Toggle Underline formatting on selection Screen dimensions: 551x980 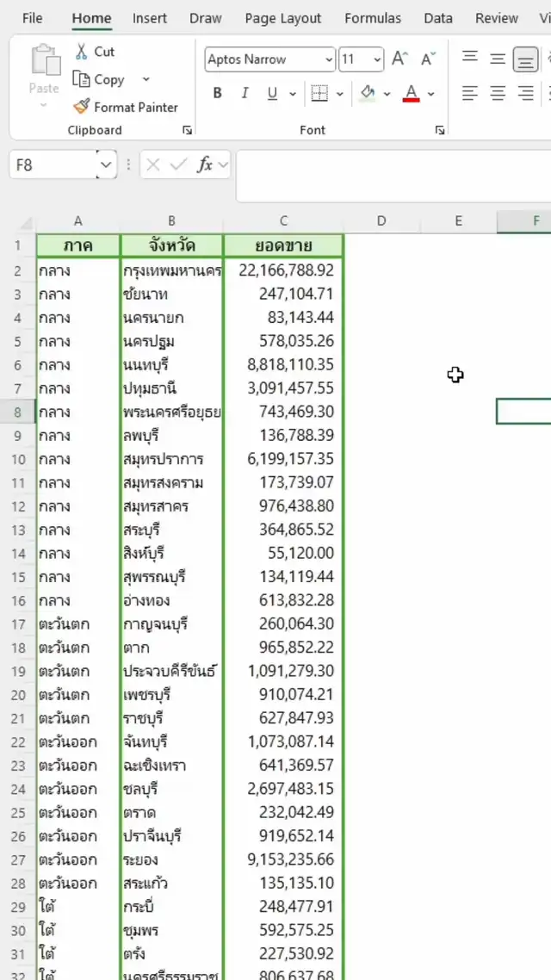click(272, 94)
